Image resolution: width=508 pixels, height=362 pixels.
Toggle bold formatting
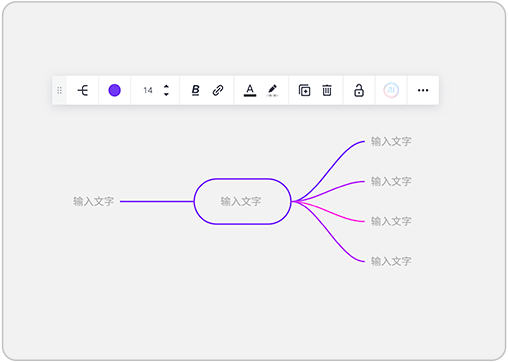196,90
